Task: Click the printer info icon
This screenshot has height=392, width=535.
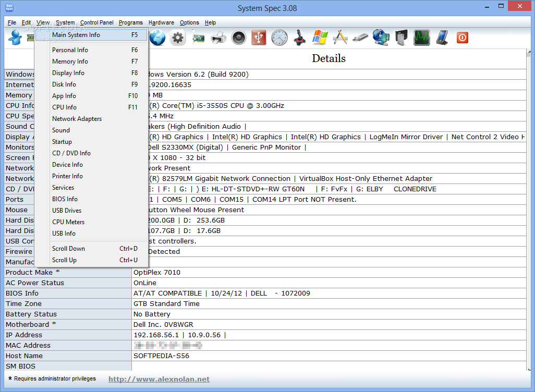Action: click(x=218, y=38)
